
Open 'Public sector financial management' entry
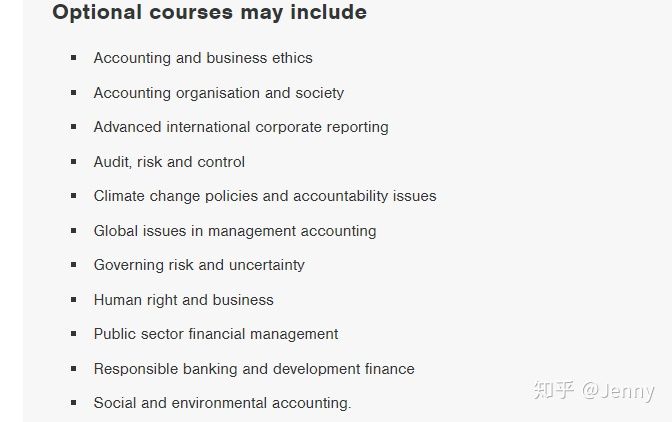point(216,334)
